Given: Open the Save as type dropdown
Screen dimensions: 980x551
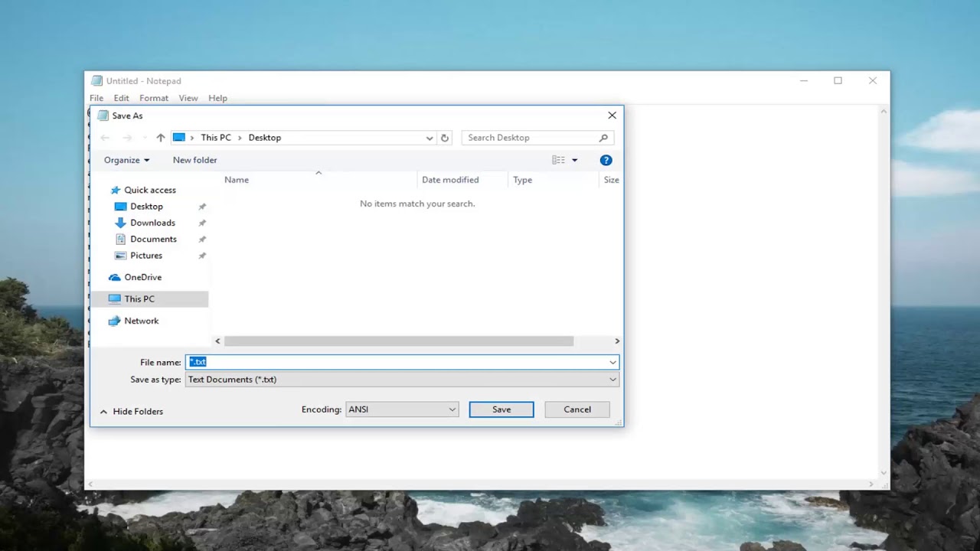Looking at the screenshot, I should (612, 379).
